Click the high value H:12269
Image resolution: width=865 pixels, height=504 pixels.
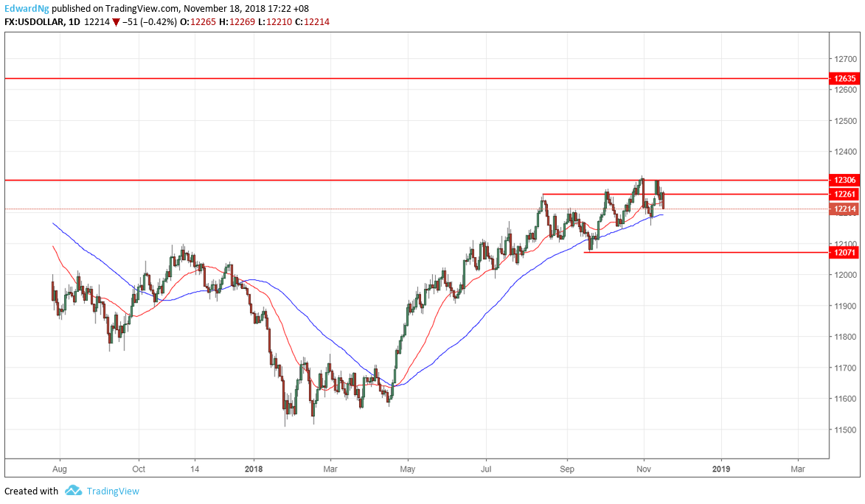[237, 22]
